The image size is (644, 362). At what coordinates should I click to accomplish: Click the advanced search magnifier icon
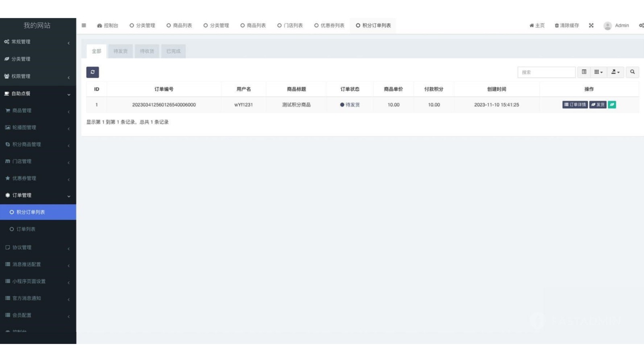click(x=632, y=72)
